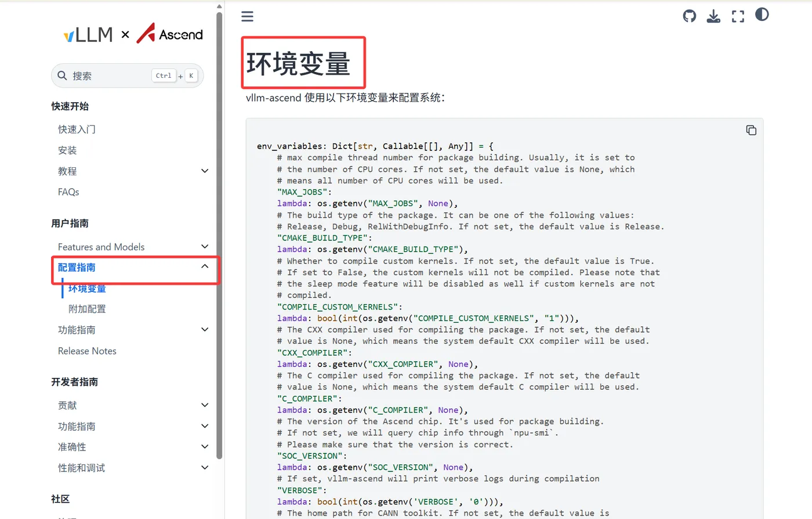The image size is (812, 519).
Task: Open the GitHub repository icon
Action: coord(690,16)
